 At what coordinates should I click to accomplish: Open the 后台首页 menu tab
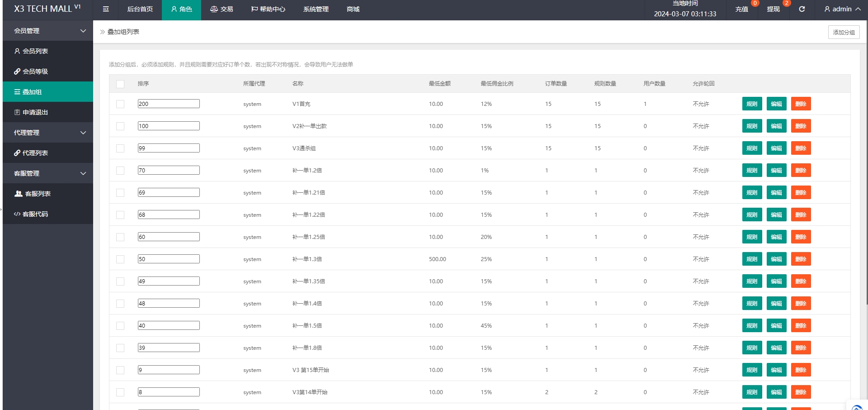140,9
